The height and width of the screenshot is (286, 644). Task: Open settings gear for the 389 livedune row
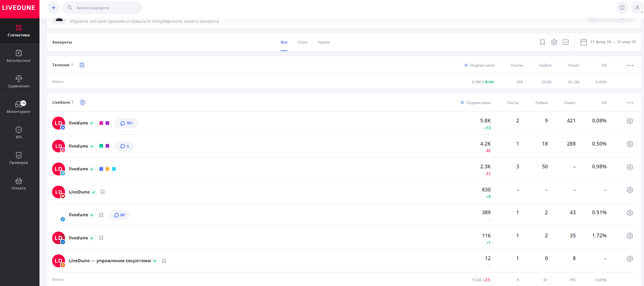(x=630, y=213)
